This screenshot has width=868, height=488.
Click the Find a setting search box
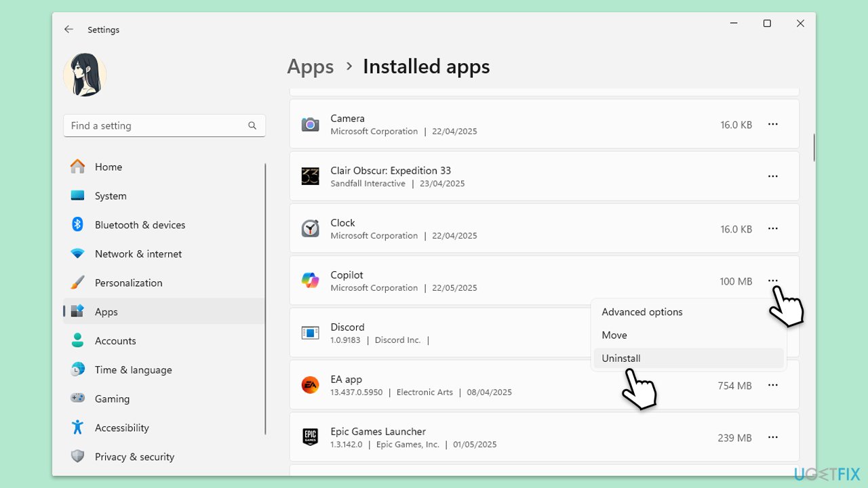point(164,125)
